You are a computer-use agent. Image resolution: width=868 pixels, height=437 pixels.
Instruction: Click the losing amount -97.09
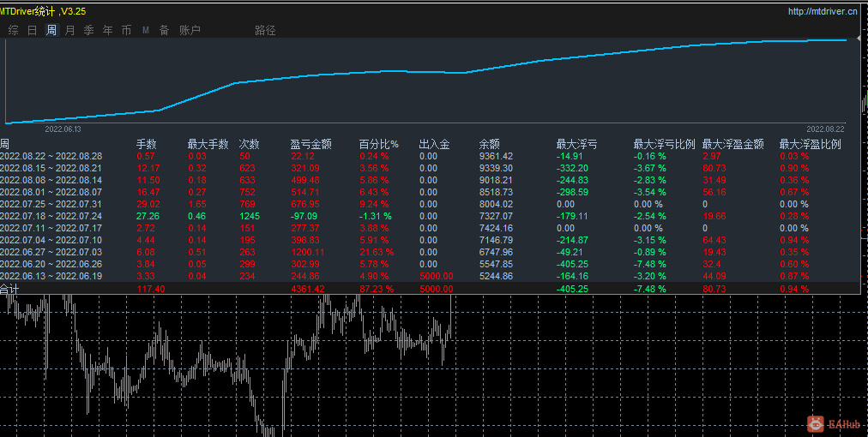(x=305, y=216)
